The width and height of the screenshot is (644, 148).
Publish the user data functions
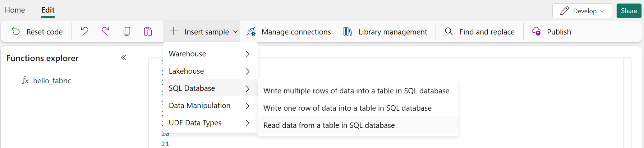552,32
